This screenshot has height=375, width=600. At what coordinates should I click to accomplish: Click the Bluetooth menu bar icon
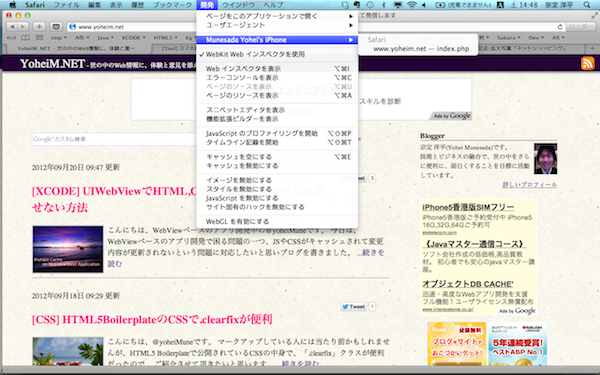384,5
